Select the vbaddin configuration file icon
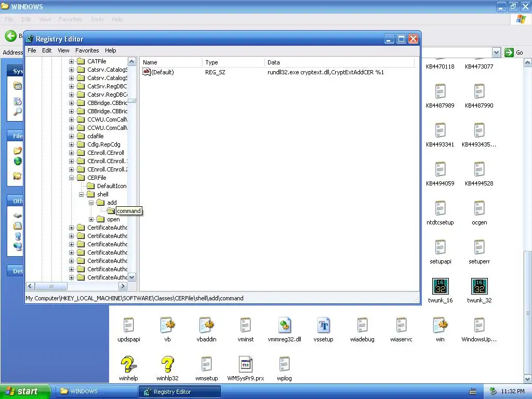The width and height of the screenshot is (532, 399). (x=207, y=325)
